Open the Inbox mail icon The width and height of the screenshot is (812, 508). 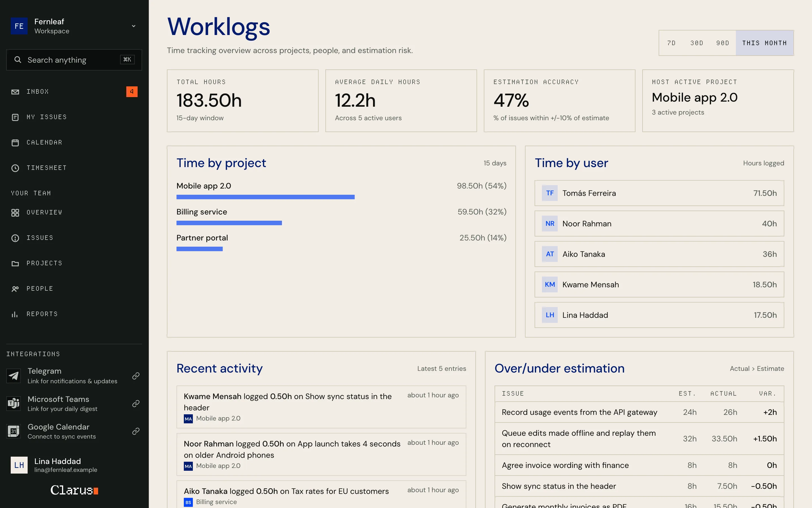(15, 92)
